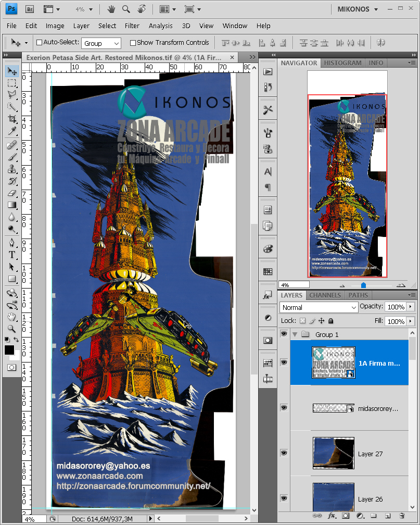The image size is (420, 525).
Task: Hide Layer 27 with its eye icon
Action: [x=284, y=453]
